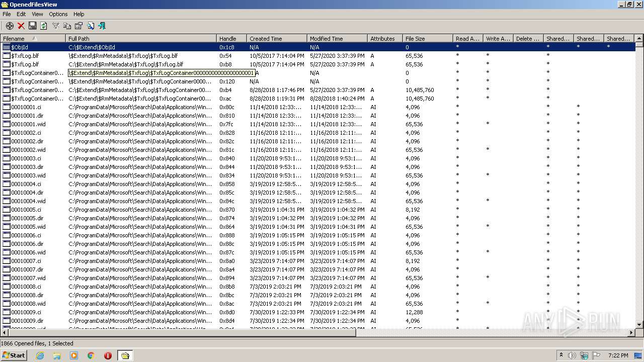The height and width of the screenshot is (362, 644).
Task: Select the 00010008.wid file row
Action: (x=318, y=304)
